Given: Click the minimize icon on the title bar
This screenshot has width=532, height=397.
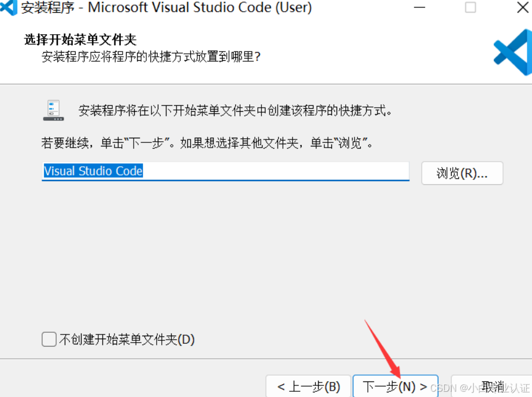Looking at the screenshot, I should pyautogui.click(x=420, y=8).
